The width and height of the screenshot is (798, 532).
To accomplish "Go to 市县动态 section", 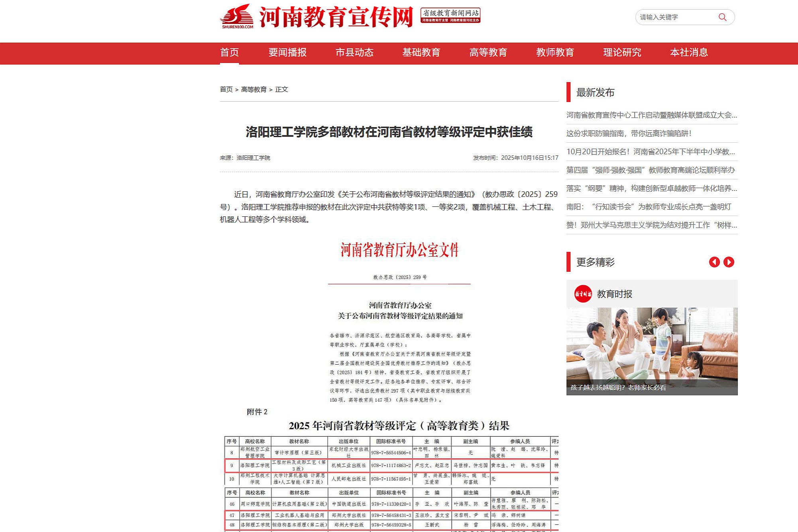I will [x=354, y=53].
